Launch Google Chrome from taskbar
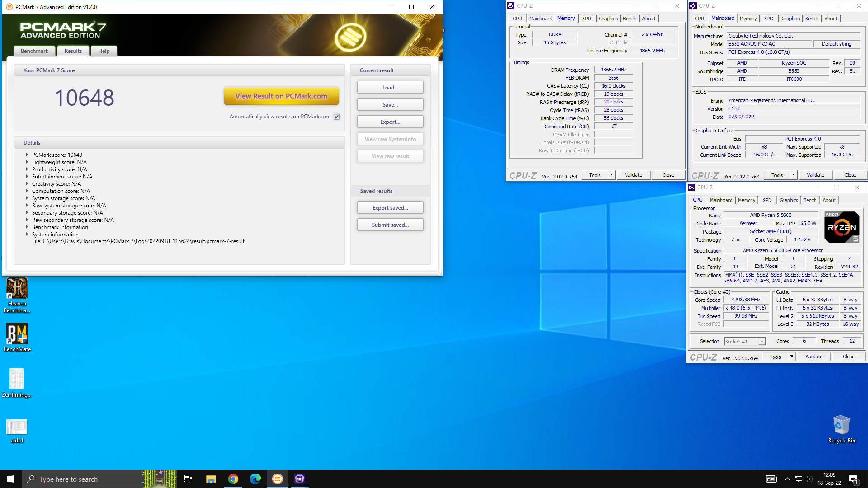Image resolution: width=868 pixels, height=488 pixels. click(x=233, y=479)
